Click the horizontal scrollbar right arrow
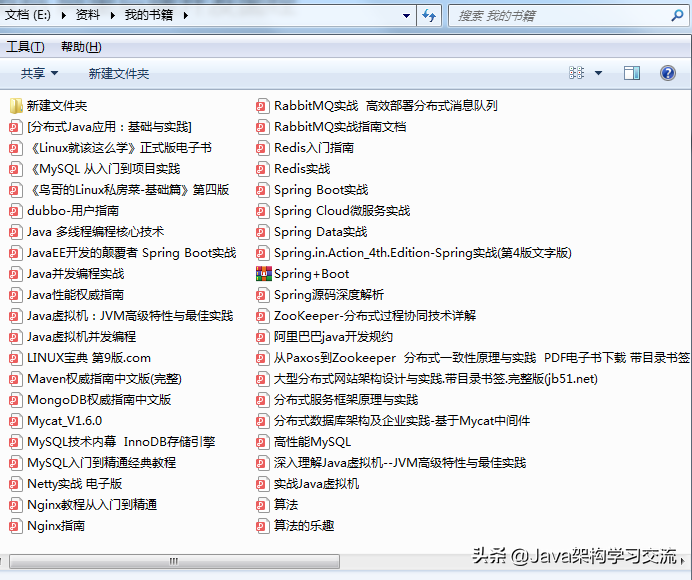Viewport: 692px width, 580px height. 683,561
